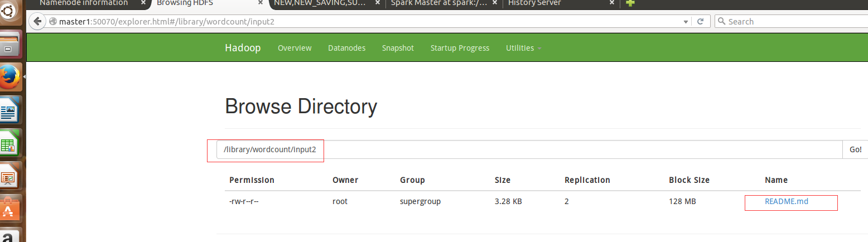Close the NEW,NEW_SAVING tab
The height and width of the screenshot is (242, 868).
pyautogui.click(x=378, y=3)
